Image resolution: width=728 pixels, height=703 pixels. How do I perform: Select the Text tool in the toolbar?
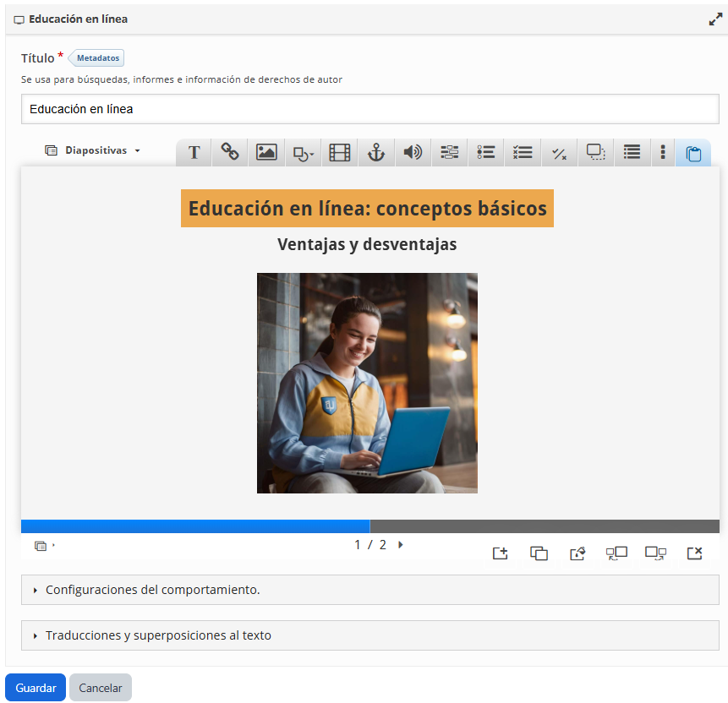[x=194, y=153]
